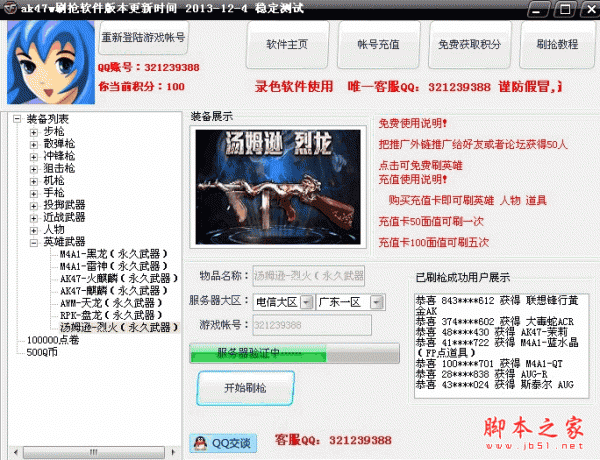600x460 pixels.
Task: Select AK47-麒麟 permanent weapon item
Action: coord(114,290)
